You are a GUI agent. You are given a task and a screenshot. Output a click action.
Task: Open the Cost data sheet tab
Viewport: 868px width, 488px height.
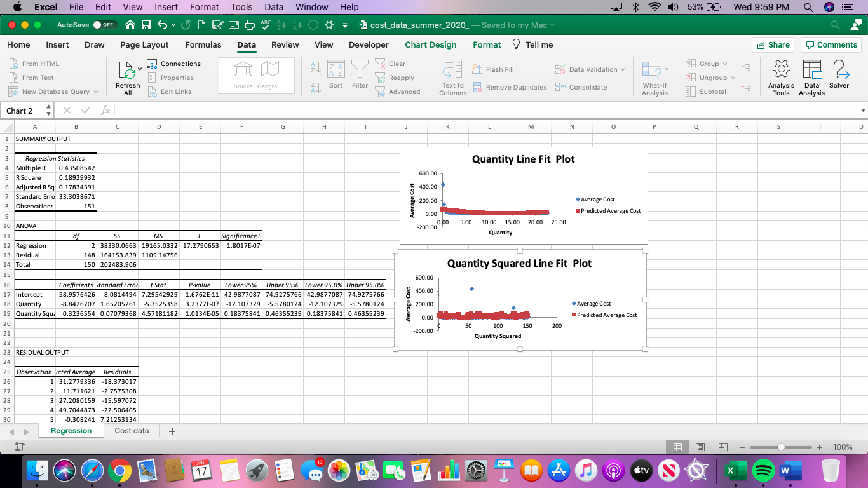pos(132,430)
